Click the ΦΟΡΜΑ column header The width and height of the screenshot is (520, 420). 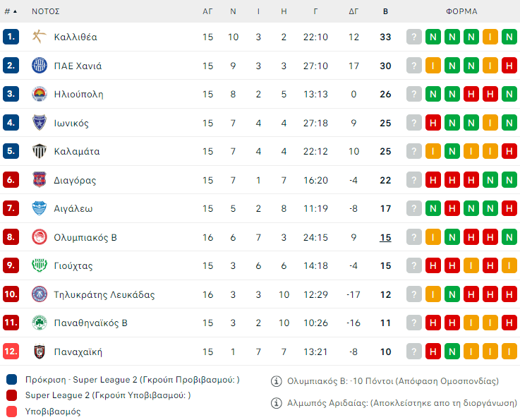461,11
